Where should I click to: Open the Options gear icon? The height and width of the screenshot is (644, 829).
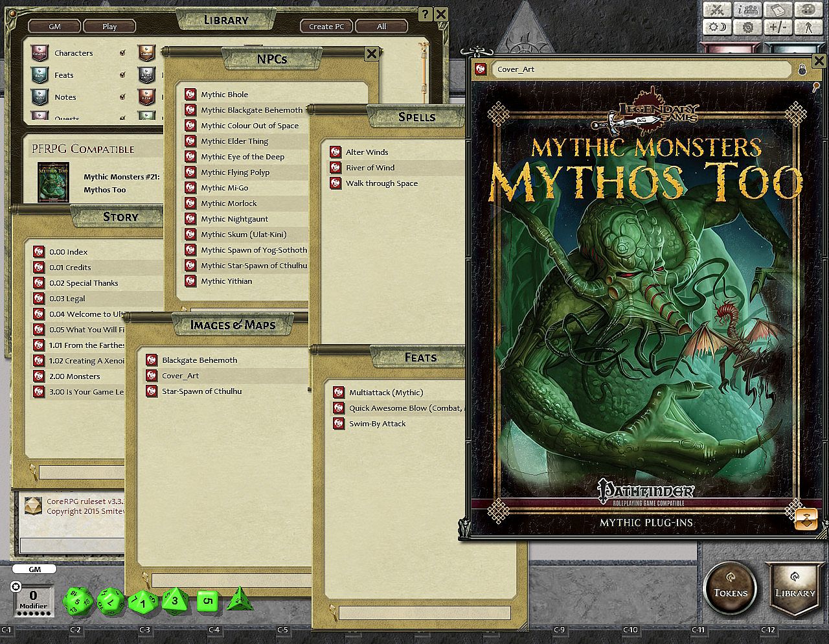coord(747,27)
